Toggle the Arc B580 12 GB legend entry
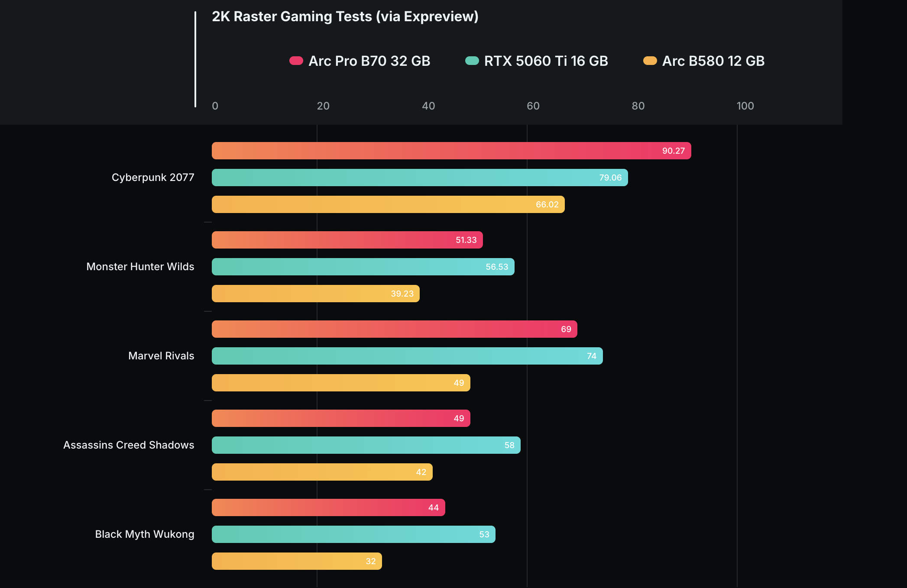Image resolution: width=907 pixels, height=588 pixels. [x=704, y=61]
